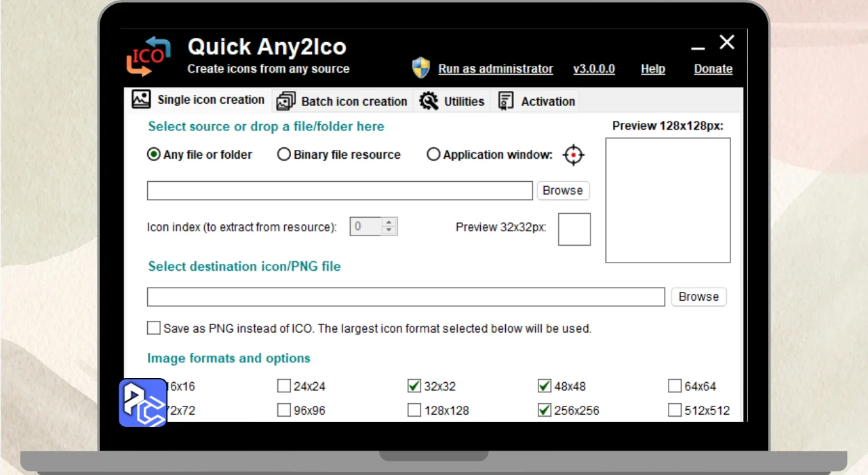Select Binary file resource option

[x=339, y=155]
